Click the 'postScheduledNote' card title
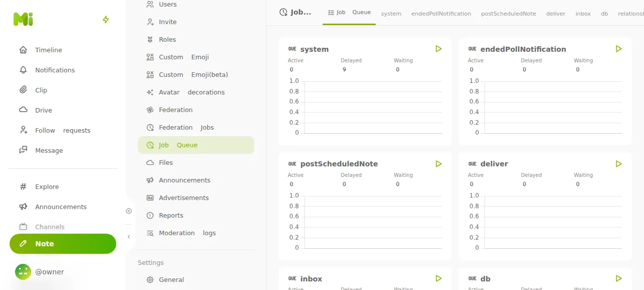 pyautogui.click(x=339, y=164)
